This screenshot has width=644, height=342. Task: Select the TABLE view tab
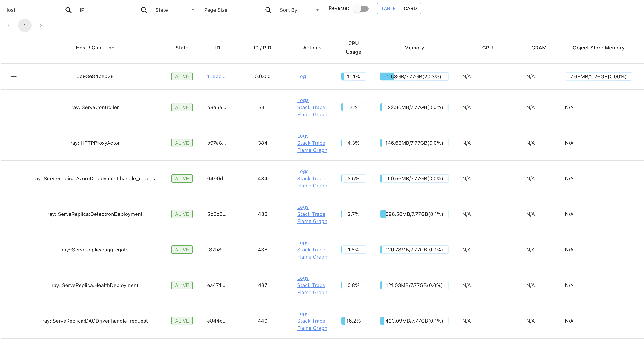pos(388,8)
